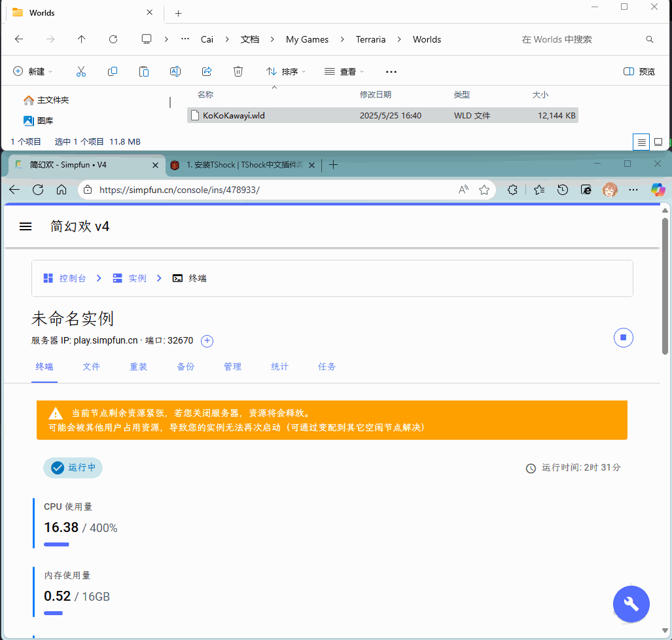Go to 实例 in page breadcrumb
The height and width of the screenshot is (640, 672).
tap(130, 279)
